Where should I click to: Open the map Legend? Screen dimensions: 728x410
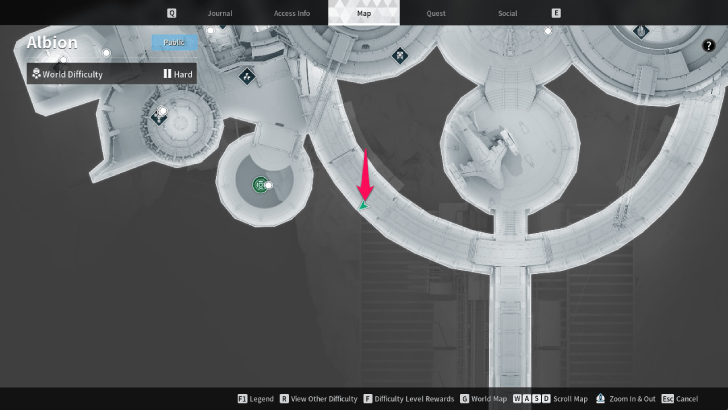[256, 399]
